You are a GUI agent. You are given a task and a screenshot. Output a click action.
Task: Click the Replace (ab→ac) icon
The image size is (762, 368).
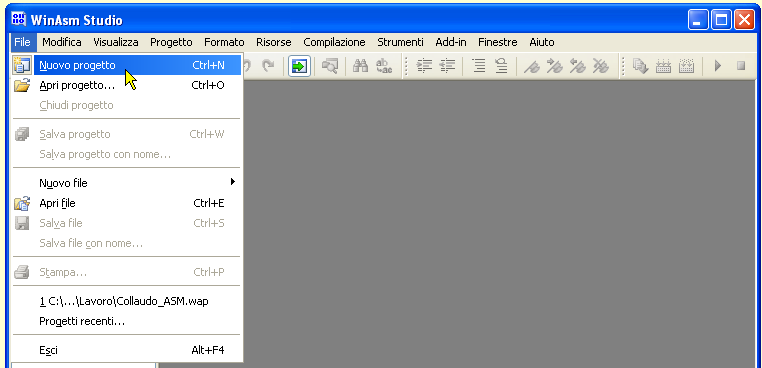384,66
